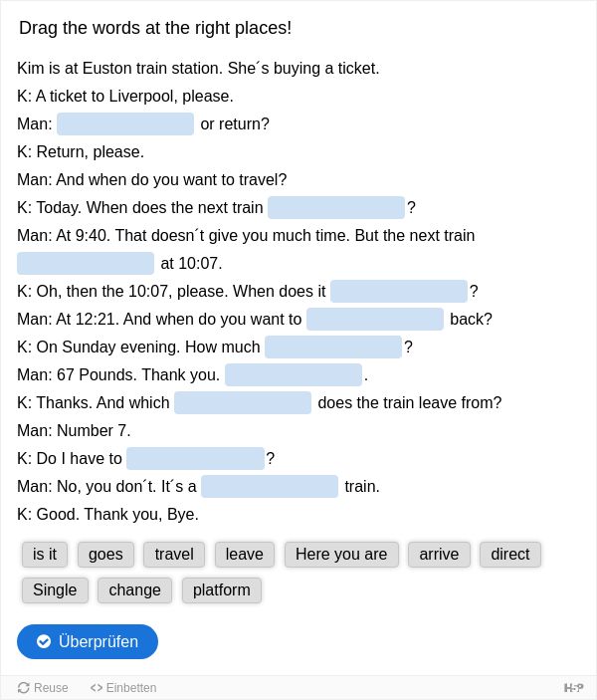The image size is (597, 700).
Task: Click the blank after 'Do I have to'
Action: [195, 458]
